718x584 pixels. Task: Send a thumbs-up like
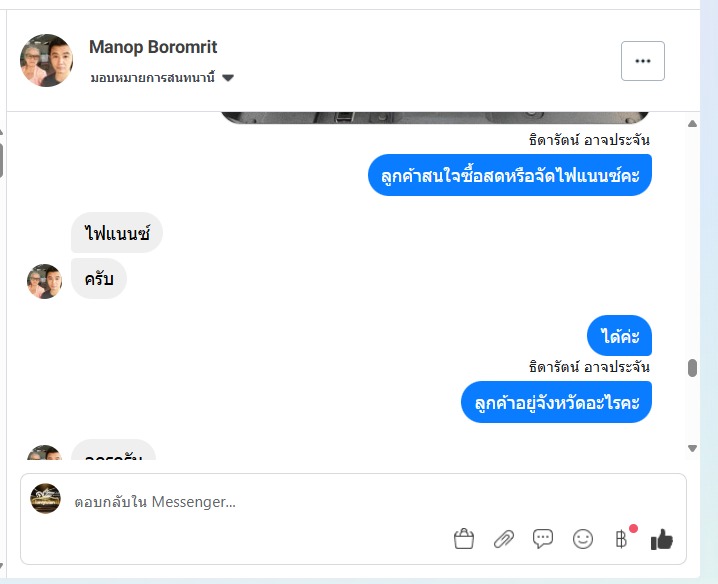click(x=662, y=539)
